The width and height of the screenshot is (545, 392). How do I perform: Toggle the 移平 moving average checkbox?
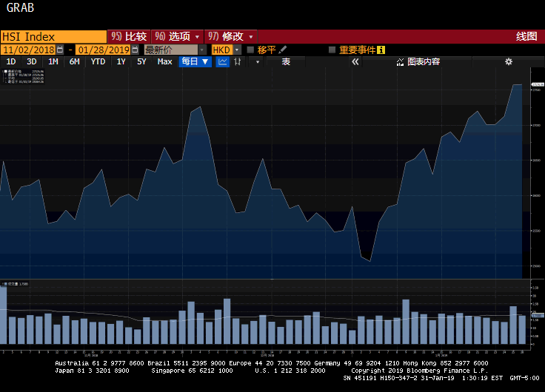250,50
